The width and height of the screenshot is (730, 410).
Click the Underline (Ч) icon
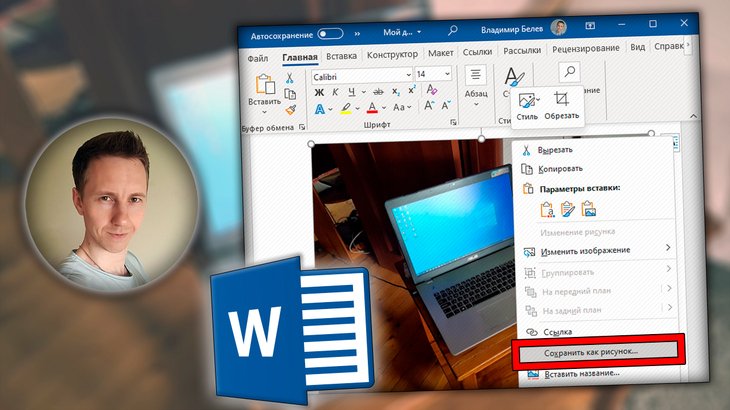(352, 93)
